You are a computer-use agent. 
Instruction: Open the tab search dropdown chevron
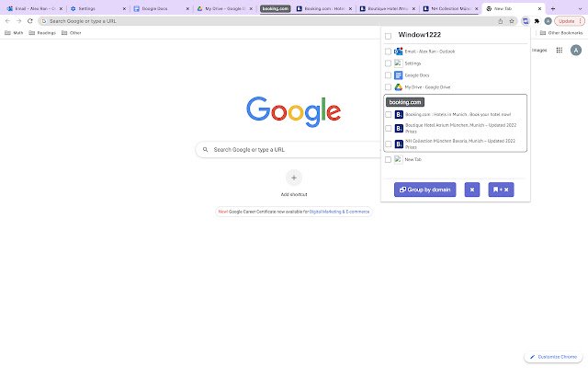click(580, 8)
